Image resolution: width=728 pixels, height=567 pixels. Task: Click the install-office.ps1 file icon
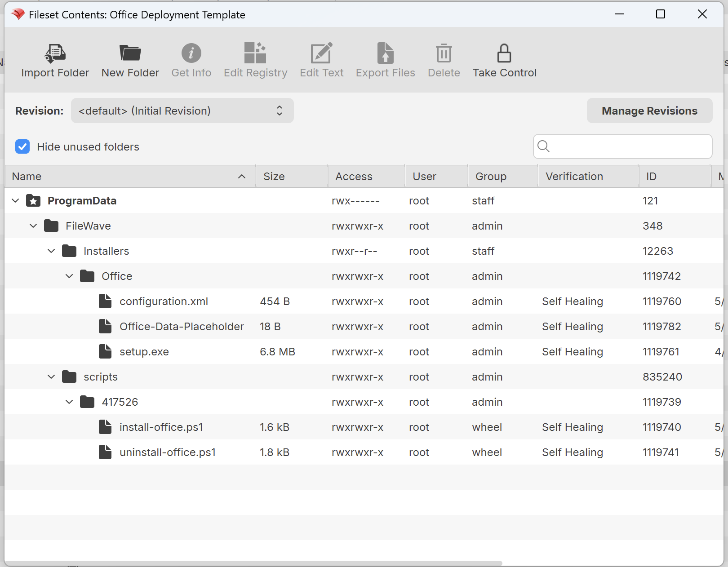coord(105,427)
